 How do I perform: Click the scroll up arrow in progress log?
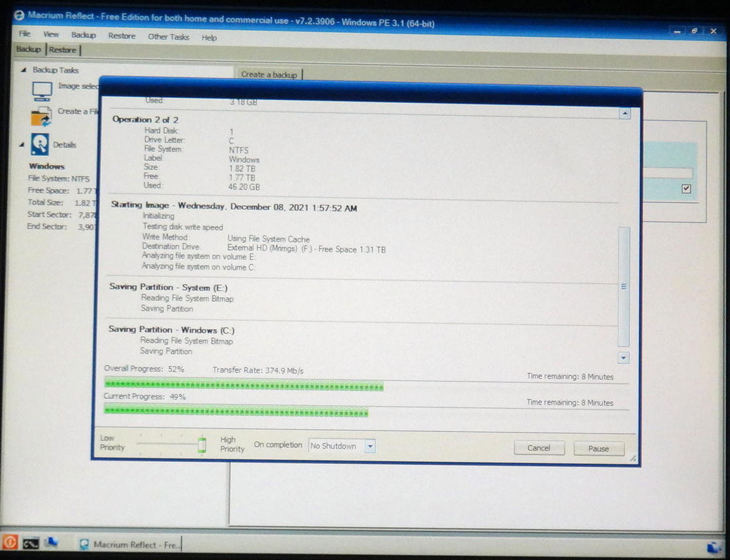[625, 113]
